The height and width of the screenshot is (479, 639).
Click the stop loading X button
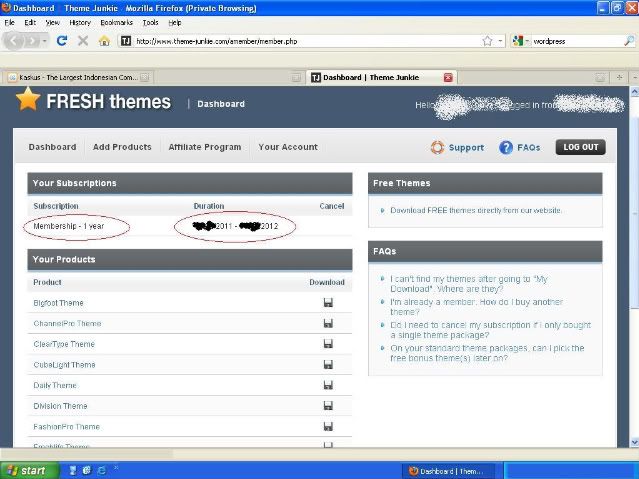coord(83,41)
